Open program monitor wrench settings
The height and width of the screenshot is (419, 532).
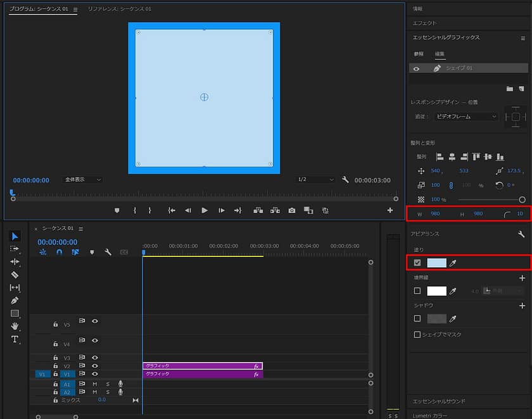pos(345,180)
